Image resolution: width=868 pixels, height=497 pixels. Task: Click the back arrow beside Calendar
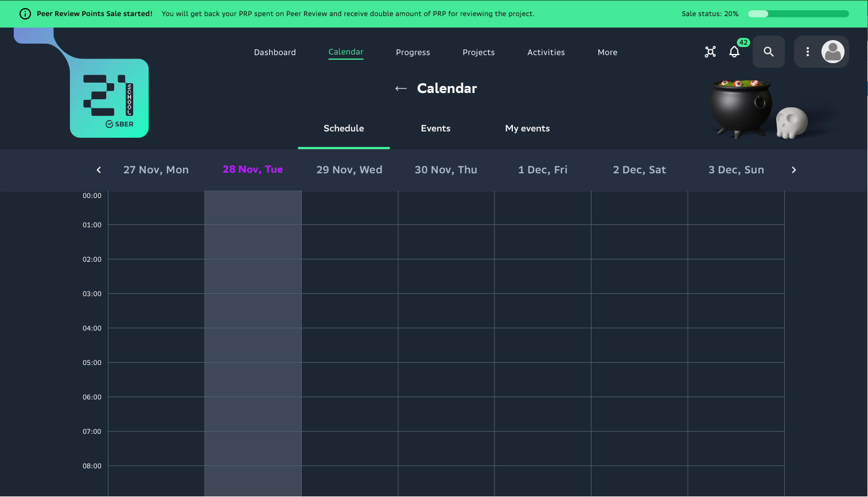(401, 88)
